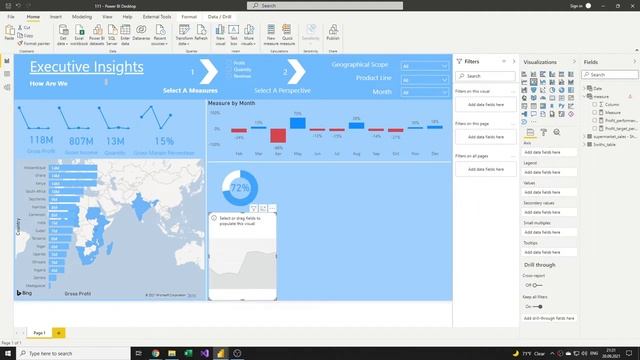Open the Data / Drill tab
The image size is (640, 360).
pyautogui.click(x=220, y=17)
